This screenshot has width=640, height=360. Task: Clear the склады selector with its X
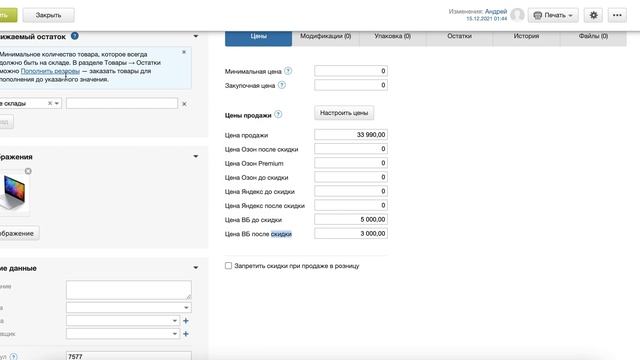[x=50, y=103]
